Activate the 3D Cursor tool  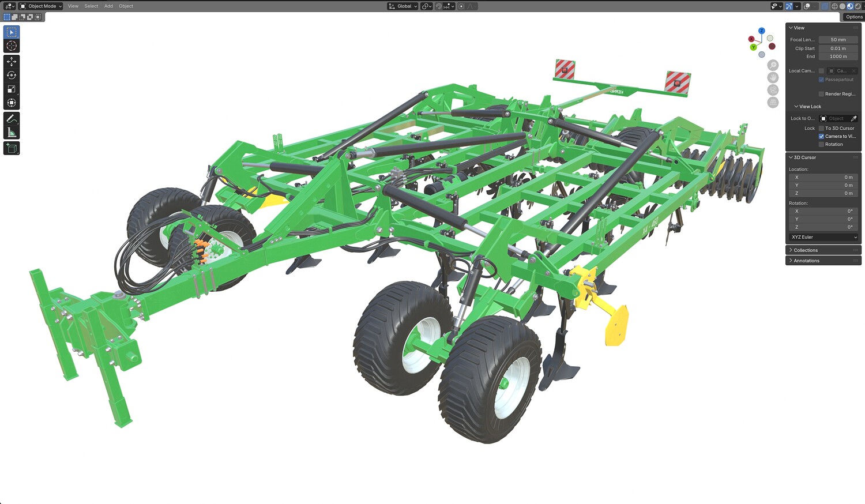12,46
